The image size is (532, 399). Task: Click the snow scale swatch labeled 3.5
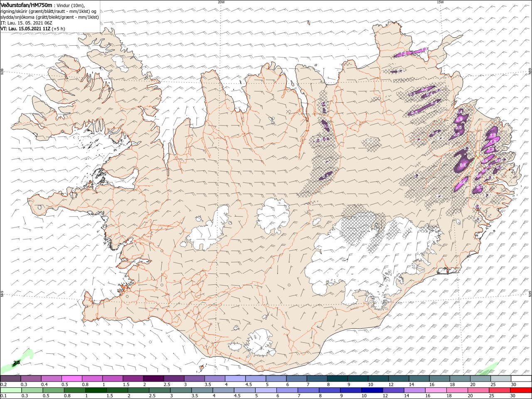pyautogui.click(x=214, y=379)
